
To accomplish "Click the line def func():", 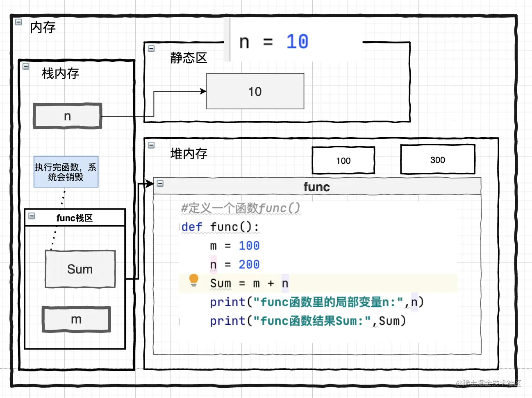I will coord(220,227).
